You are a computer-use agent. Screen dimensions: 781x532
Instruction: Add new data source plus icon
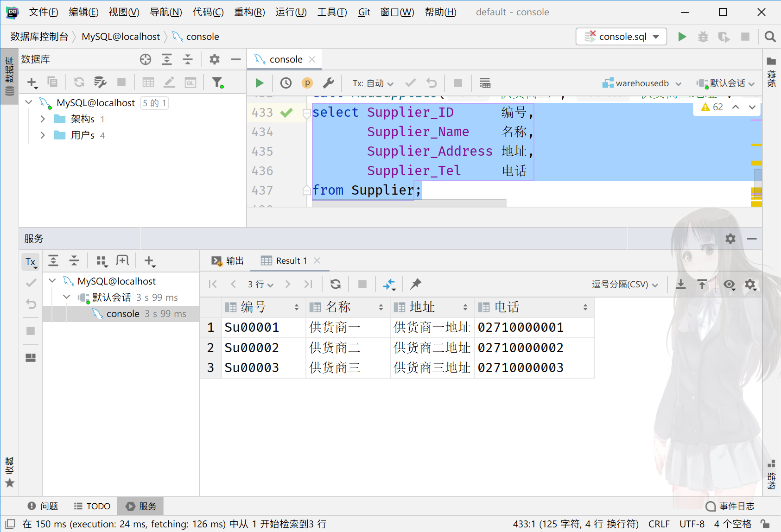pyautogui.click(x=32, y=82)
